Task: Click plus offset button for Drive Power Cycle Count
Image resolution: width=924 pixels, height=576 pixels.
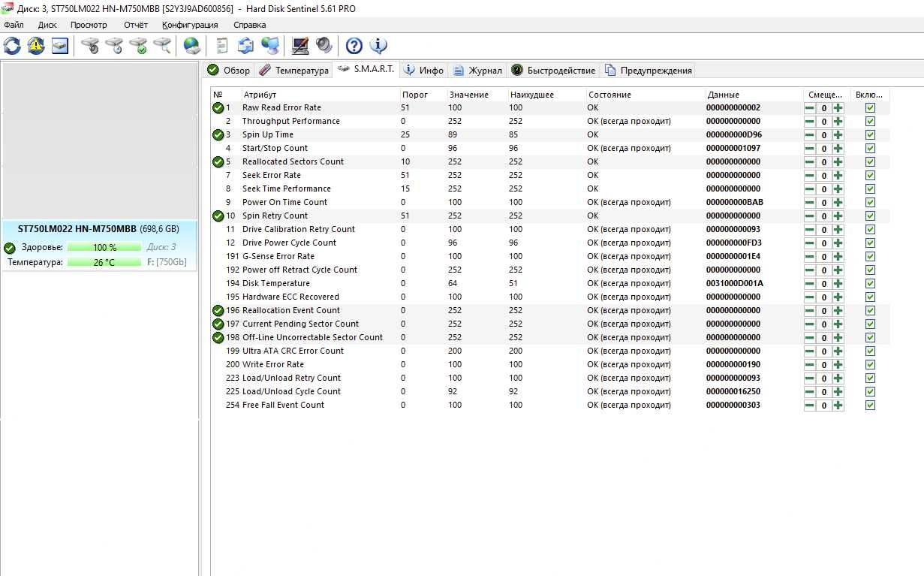Action: coord(838,243)
